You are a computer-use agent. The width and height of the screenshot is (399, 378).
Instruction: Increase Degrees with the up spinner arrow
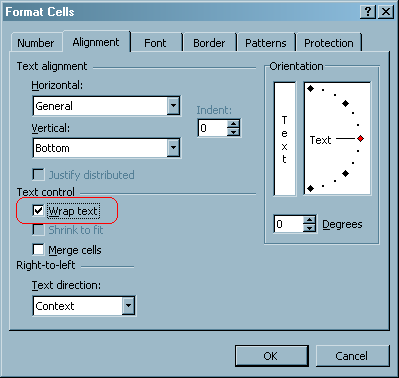pyautogui.click(x=310, y=220)
